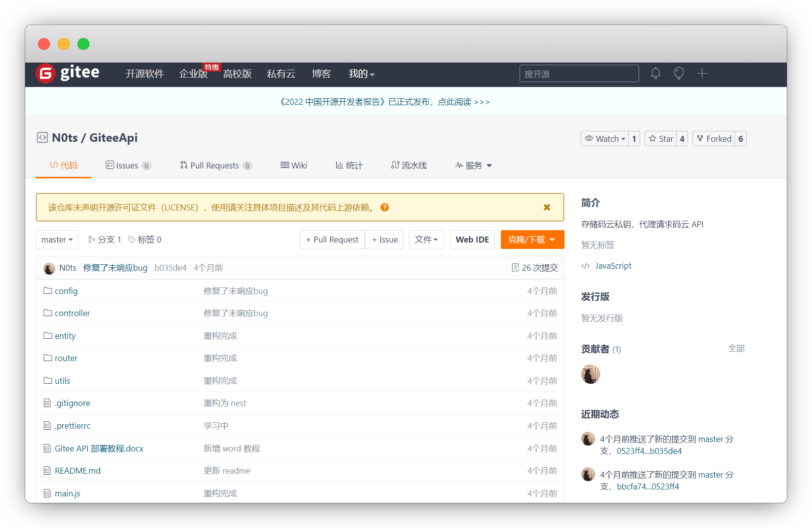Star the GiteeApi repository
This screenshot has height=528, width=812.
(661, 139)
